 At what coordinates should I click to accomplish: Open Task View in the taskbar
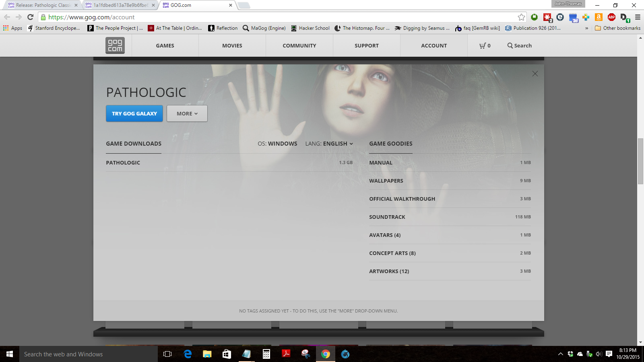[x=167, y=354]
